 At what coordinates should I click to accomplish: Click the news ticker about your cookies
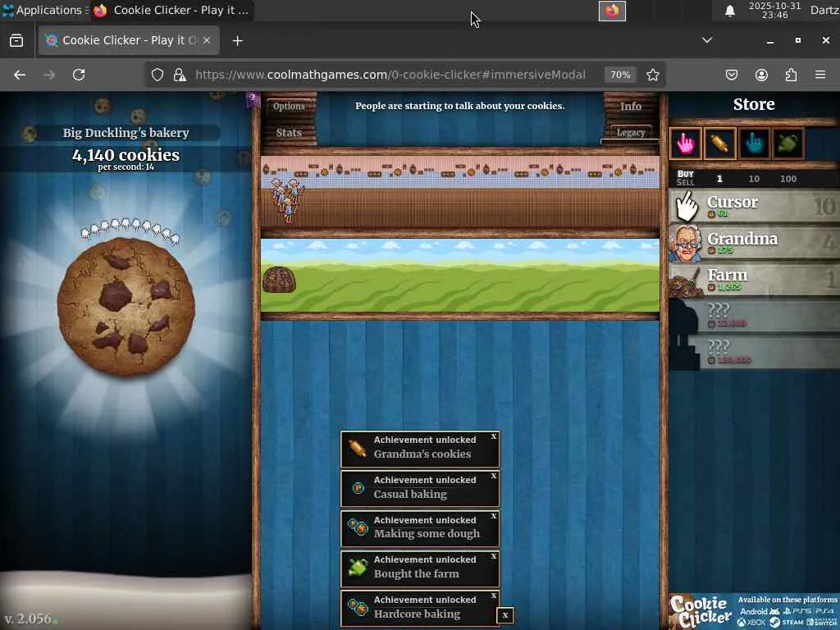click(459, 106)
